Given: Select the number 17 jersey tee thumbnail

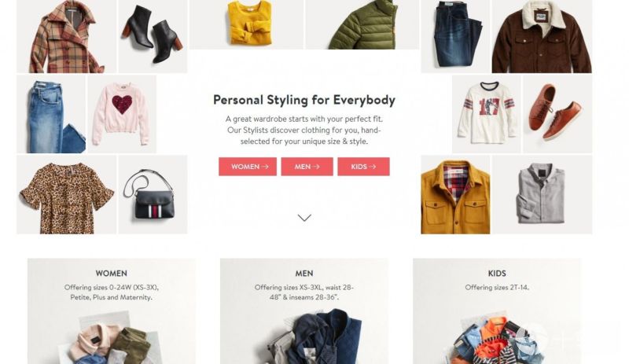Looking at the screenshot, I should (487, 114).
